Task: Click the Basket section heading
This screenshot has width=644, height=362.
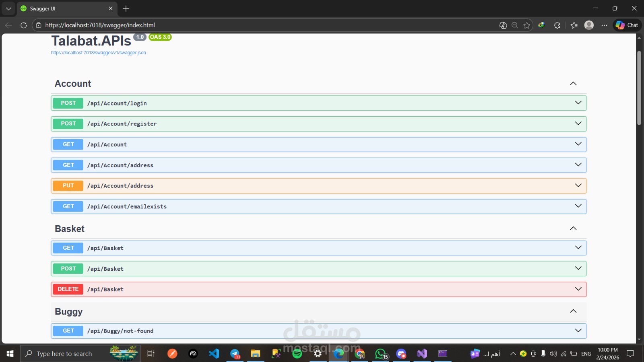Action: coord(70,229)
